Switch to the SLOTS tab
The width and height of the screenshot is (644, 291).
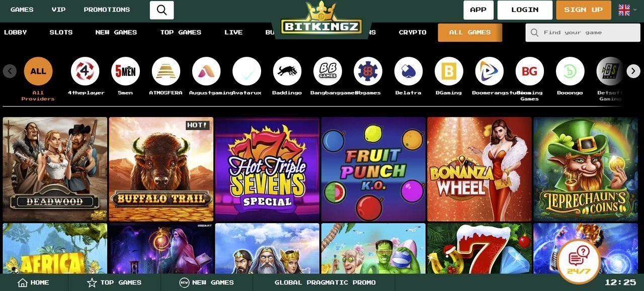click(x=61, y=32)
